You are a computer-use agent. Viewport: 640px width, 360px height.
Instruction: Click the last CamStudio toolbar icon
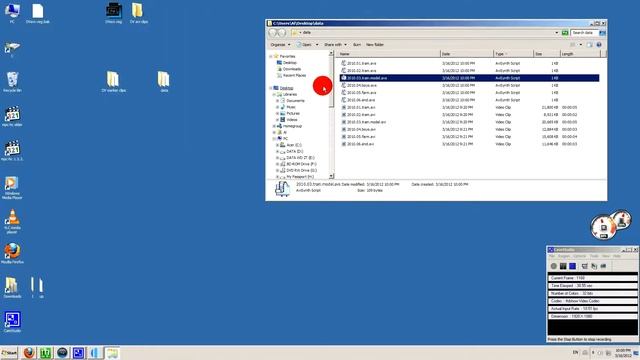click(x=603, y=266)
